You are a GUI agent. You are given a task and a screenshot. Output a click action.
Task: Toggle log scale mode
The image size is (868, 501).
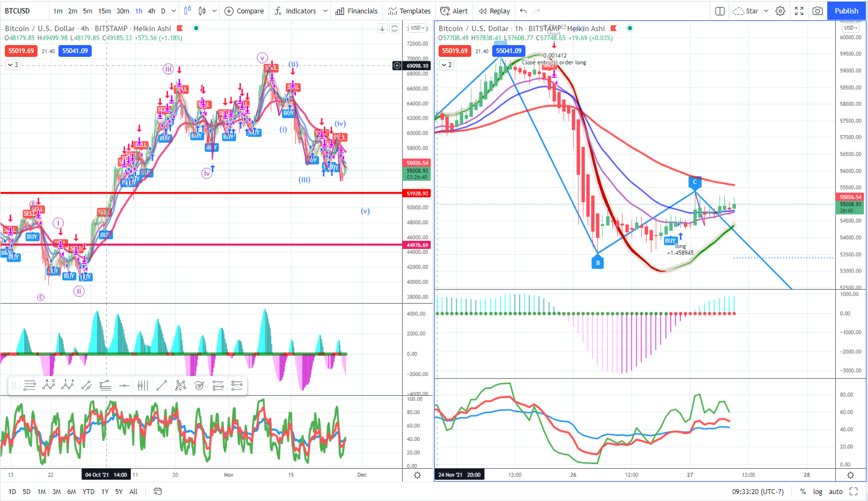(818, 491)
